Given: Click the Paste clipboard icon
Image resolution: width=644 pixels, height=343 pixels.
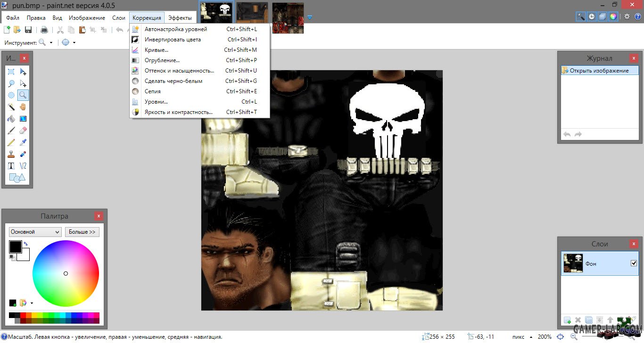Looking at the screenshot, I should pyautogui.click(x=83, y=30).
